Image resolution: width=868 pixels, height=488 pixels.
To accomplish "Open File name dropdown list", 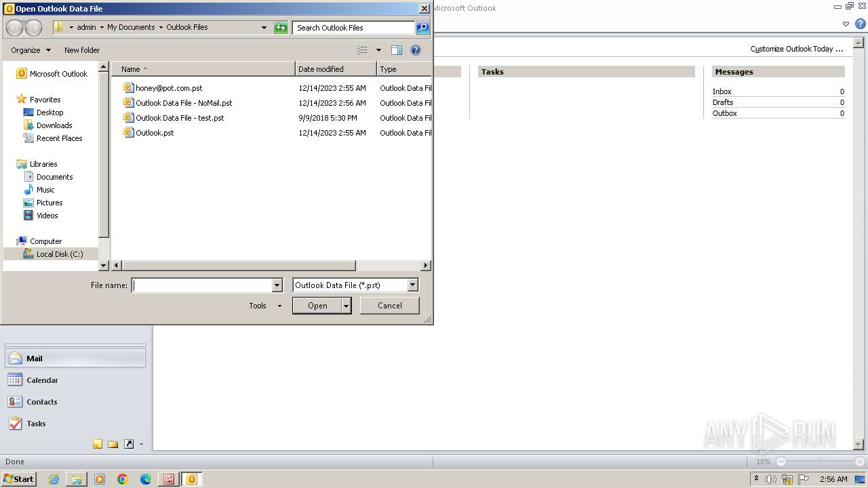I will click(277, 285).
